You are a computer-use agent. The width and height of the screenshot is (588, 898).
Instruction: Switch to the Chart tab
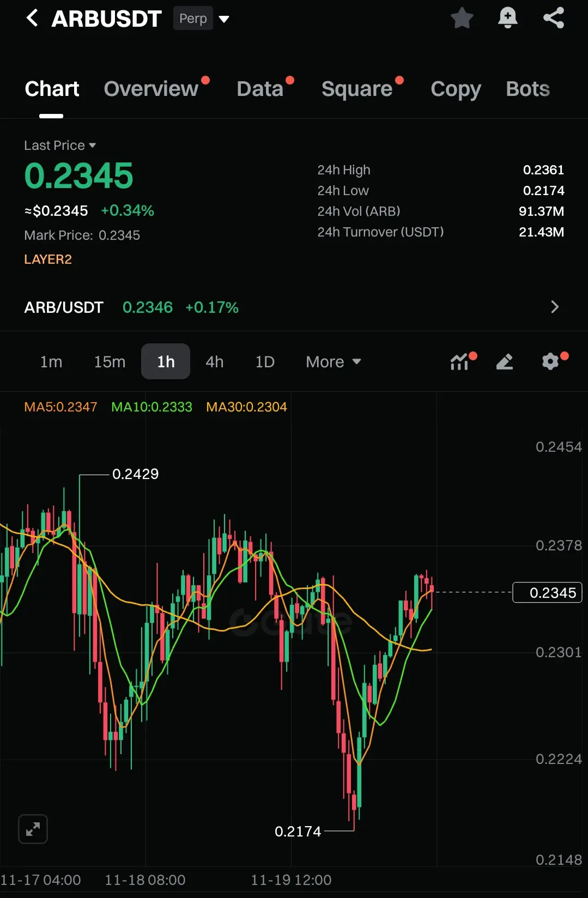[52, 89]
